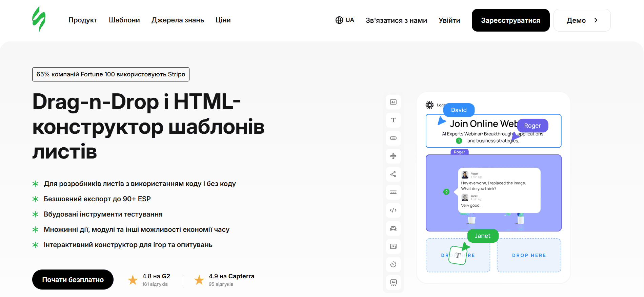The image size is (644, 297).
Task: Select the Video block icon
Action: coord(393,246)
